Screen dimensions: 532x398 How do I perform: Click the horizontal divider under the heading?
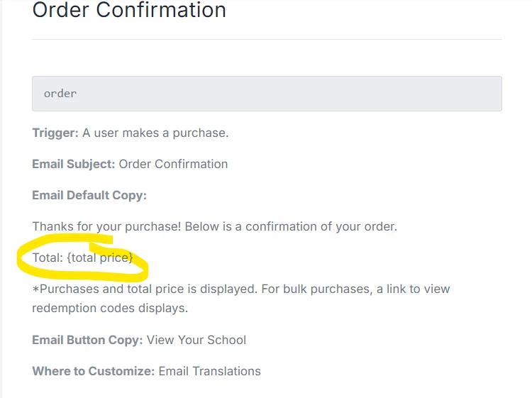(267, 39)
